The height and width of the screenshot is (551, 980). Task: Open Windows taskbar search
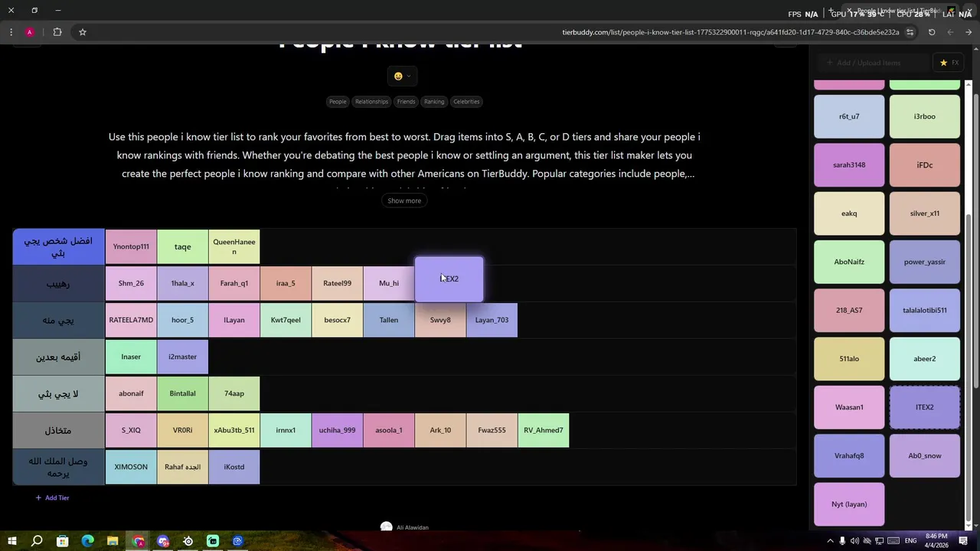(37, 541)
